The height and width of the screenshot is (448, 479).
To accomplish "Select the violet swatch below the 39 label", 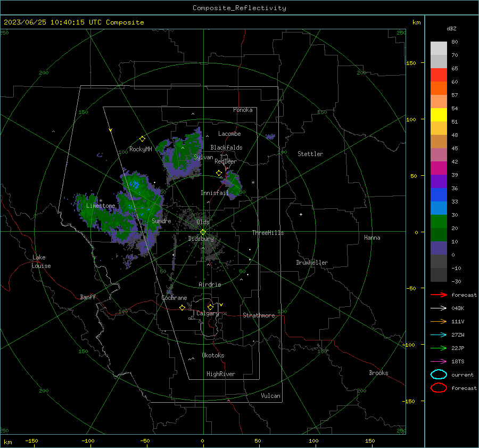I will [x=439, y=181].
